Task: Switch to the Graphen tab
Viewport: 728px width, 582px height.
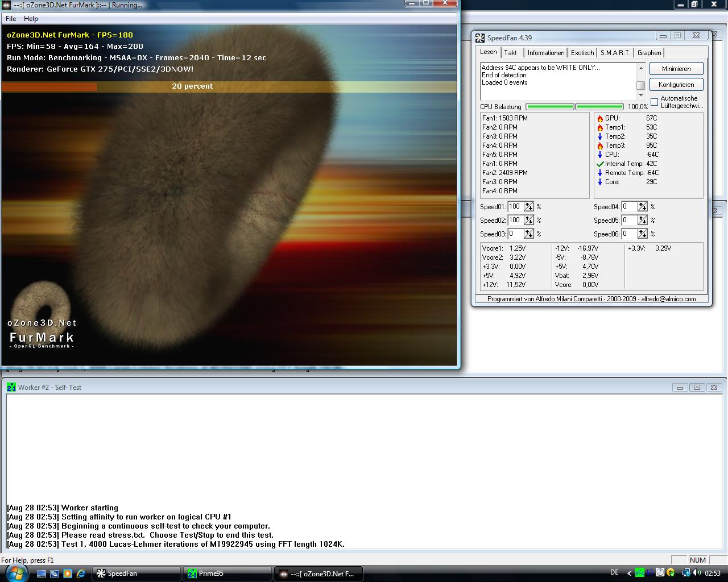Action: (x=650, y=52)
